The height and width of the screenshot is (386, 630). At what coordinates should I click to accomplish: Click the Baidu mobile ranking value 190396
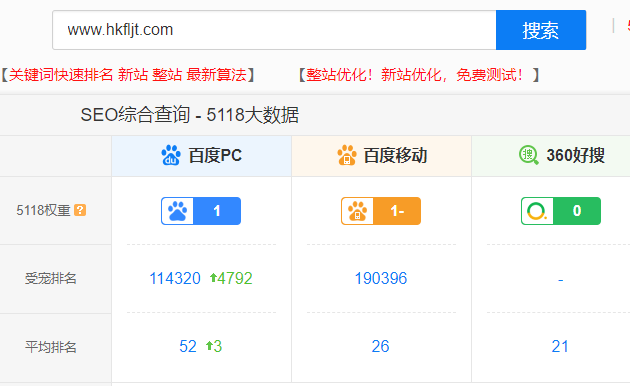point(381,278)
